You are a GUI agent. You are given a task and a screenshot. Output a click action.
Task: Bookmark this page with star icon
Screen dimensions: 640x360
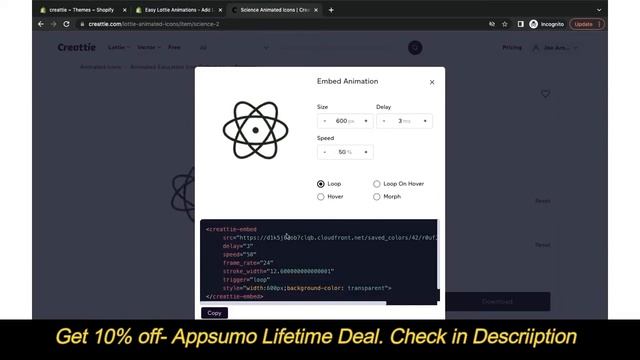coord(505,24)
